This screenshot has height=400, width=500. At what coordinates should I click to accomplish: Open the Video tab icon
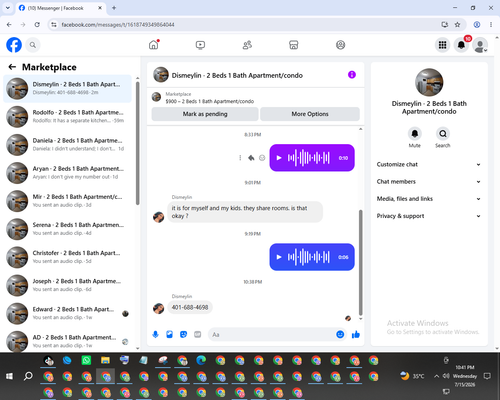point(200,45)
